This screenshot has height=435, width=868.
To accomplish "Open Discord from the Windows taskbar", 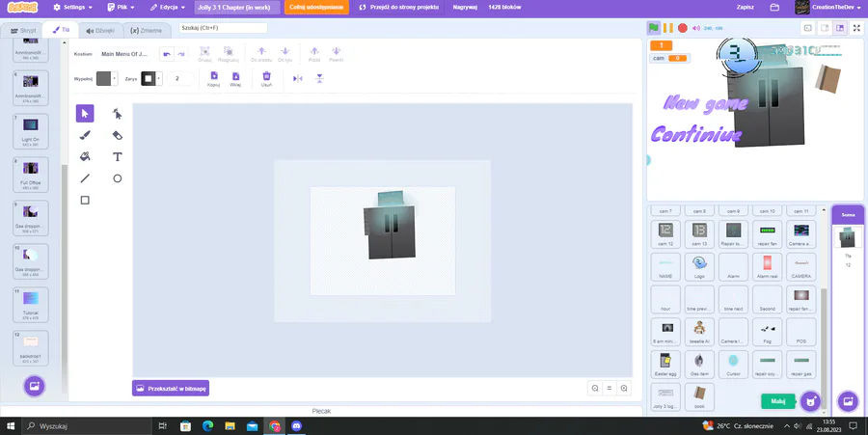I will [x=297, y=426].
